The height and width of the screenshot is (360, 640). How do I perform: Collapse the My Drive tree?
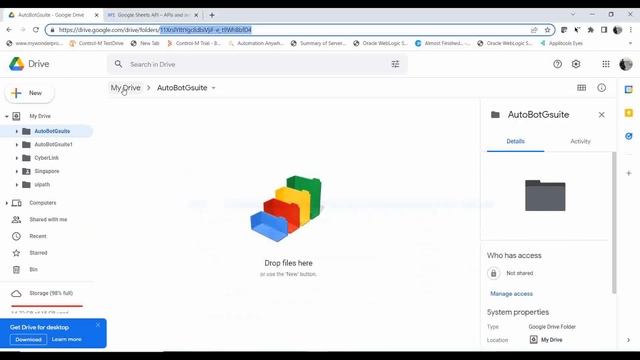pos(7,116)
